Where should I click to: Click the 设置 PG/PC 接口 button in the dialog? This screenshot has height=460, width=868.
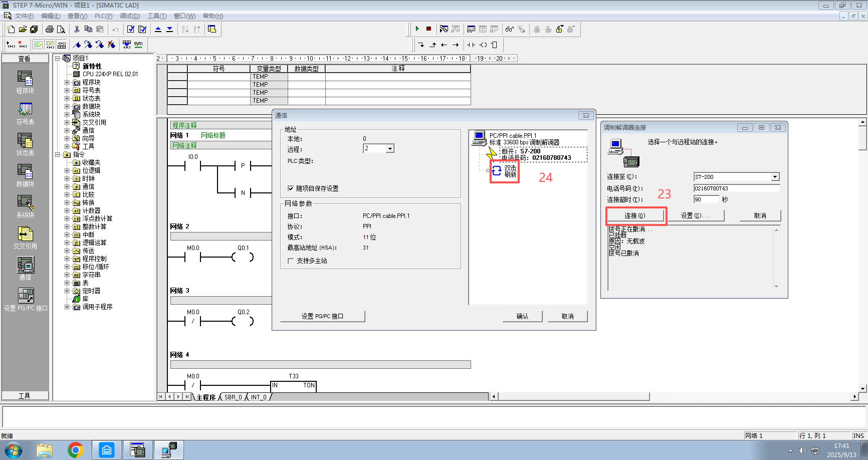[322, 316]
